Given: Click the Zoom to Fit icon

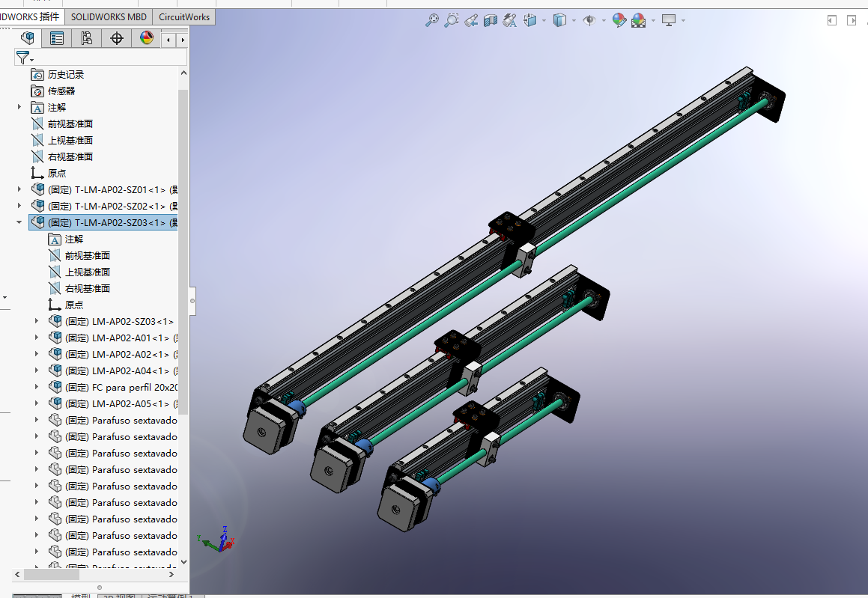Looking at the screenshot, I should tap(432, 20).
